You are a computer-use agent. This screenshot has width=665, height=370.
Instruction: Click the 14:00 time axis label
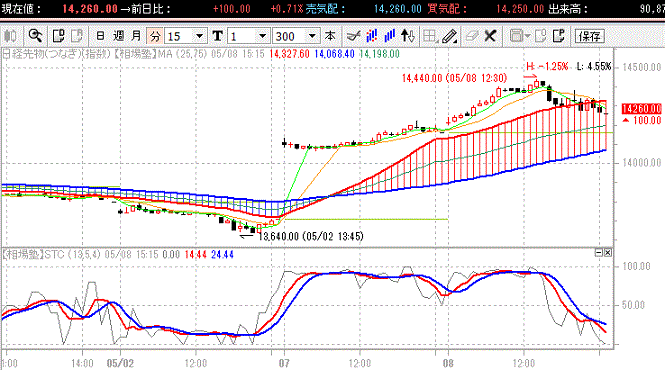(x=82, y=363)
